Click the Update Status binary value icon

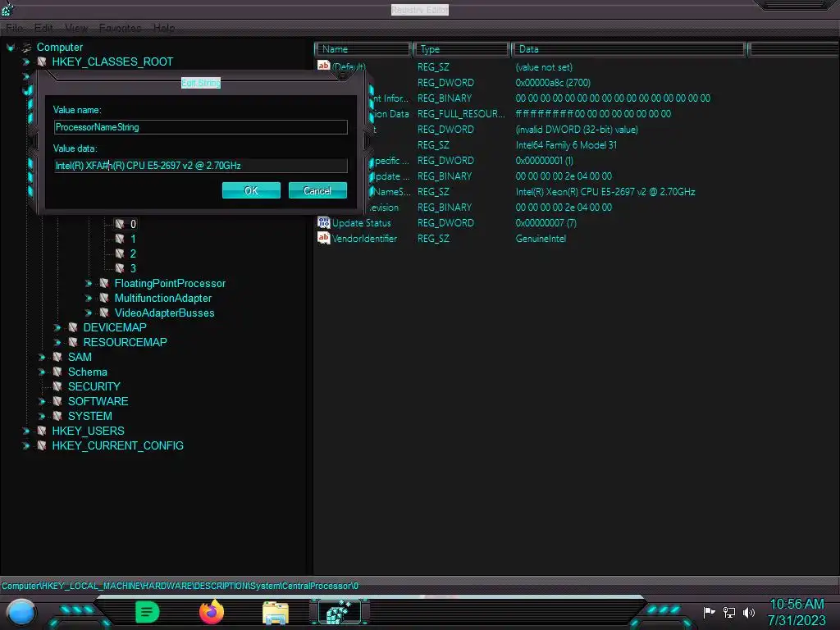(323, 222)
